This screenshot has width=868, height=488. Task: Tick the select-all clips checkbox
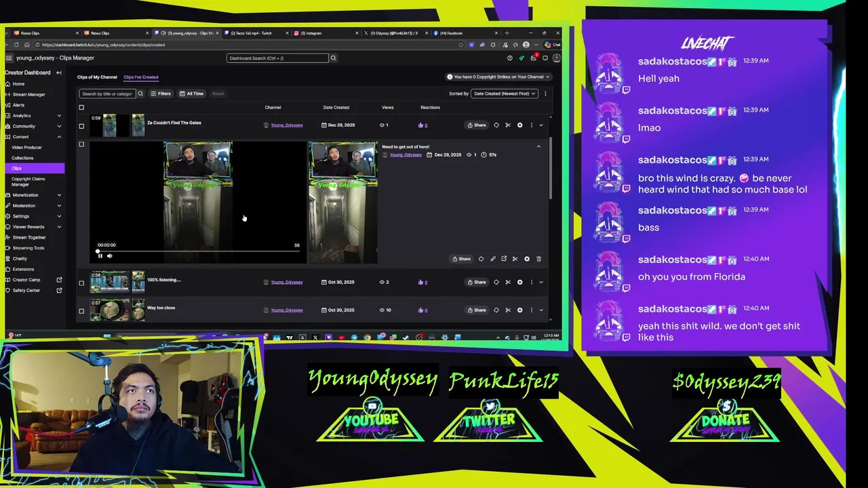pos(81,108)
